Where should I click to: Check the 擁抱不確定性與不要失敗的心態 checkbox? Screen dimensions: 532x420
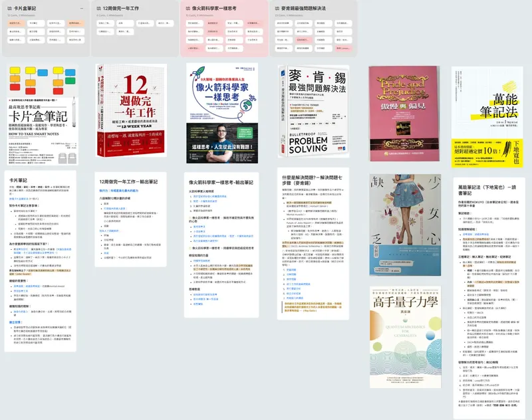[190, 218]
